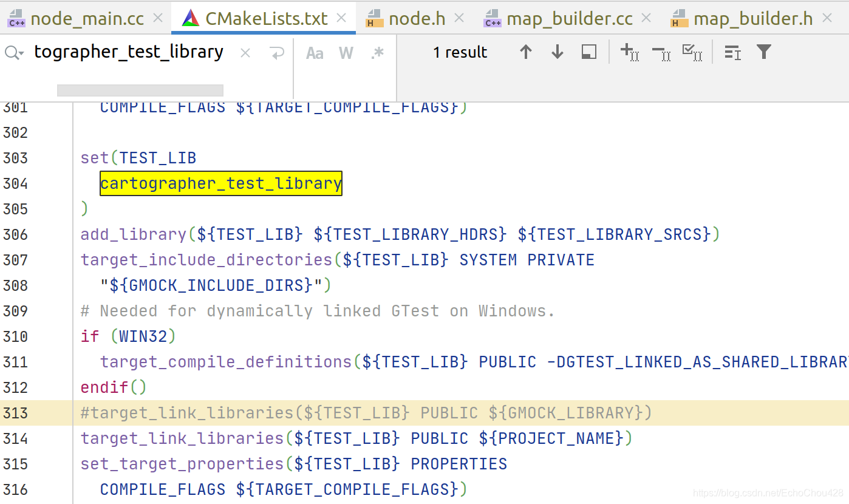This screenshot has width=849, height=504.
Task: Select all search occurrences
Action: point(693,53)
